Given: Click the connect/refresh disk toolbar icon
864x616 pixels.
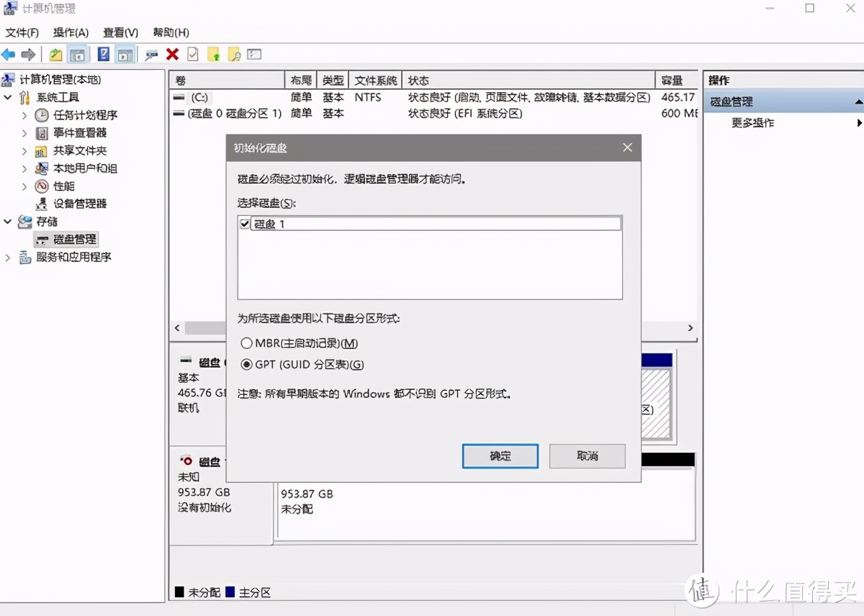Looking at the screenshot, I should pyautogui.click(x=152, y=55).
